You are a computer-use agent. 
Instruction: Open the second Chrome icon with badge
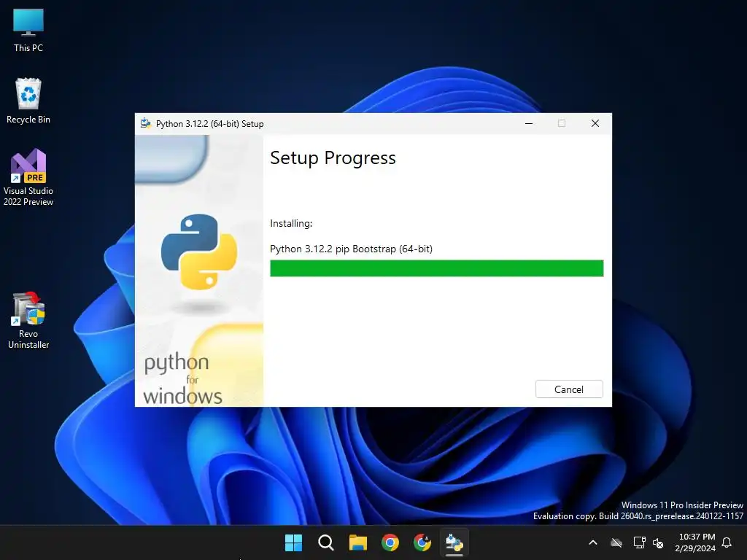tap(422, 542)
